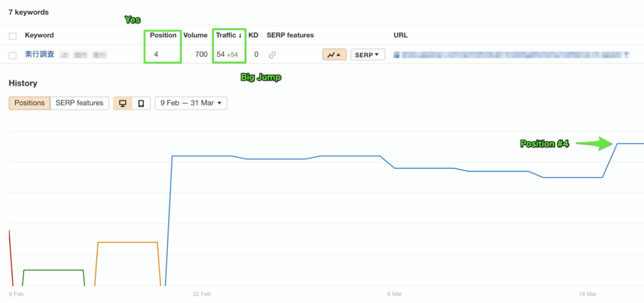The width and height of the screenshot is (644, 303).
Task: Check the select-all keywords checkbox in header
Action: coord(13,36)
